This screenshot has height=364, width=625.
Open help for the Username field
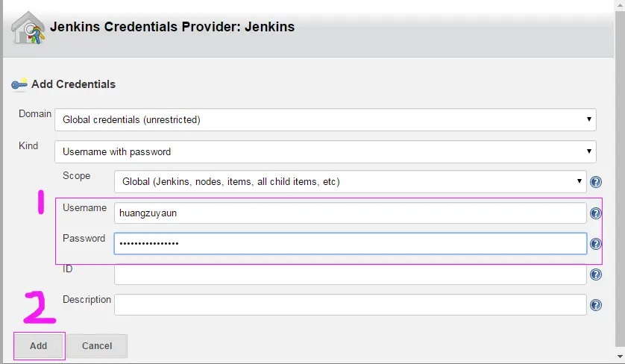595,213
